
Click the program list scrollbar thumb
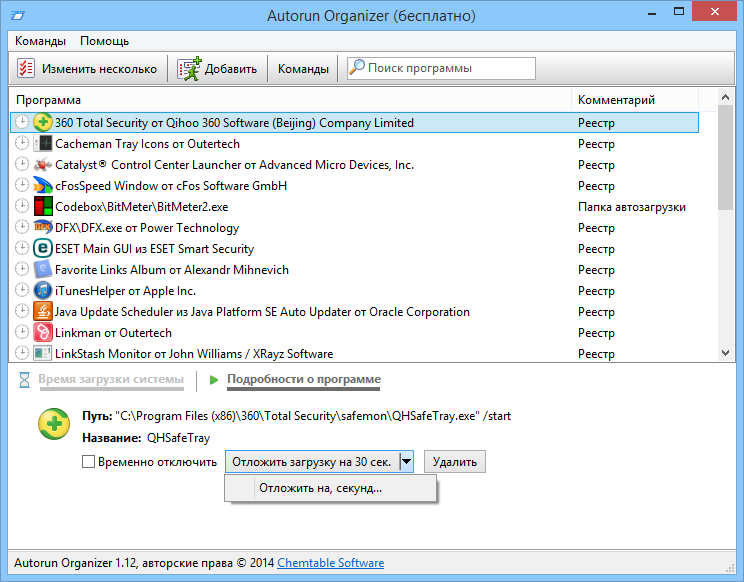click(x=725, y=157)
